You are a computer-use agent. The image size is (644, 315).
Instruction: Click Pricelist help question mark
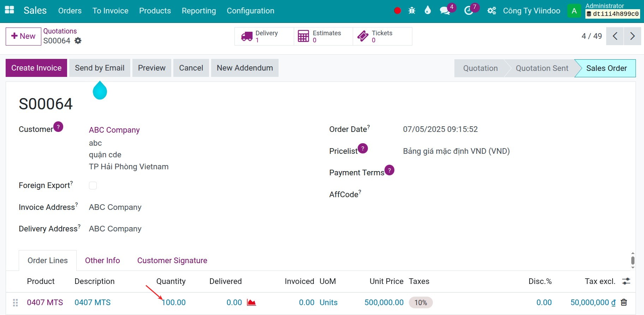[x=363, y=148]
